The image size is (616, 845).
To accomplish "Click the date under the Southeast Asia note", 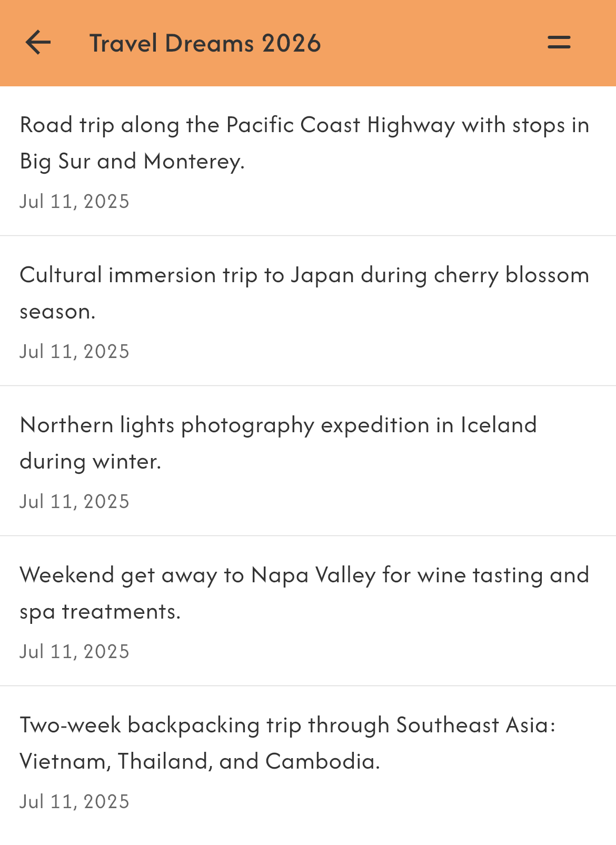I will 74,802.
